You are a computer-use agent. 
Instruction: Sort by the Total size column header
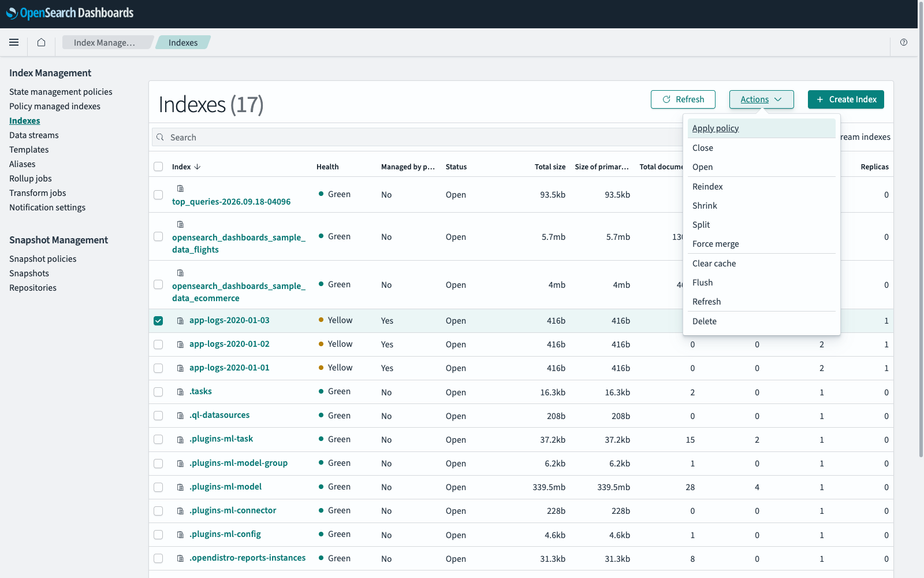tap(550, 166)
